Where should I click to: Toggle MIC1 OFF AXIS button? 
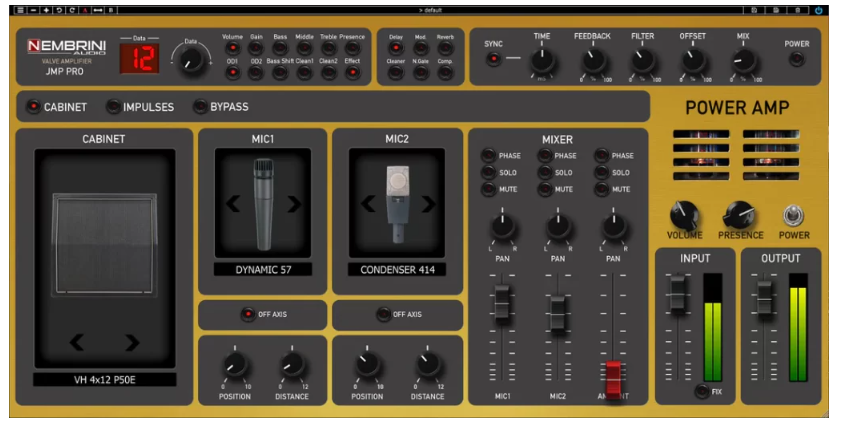pos(248,314)
